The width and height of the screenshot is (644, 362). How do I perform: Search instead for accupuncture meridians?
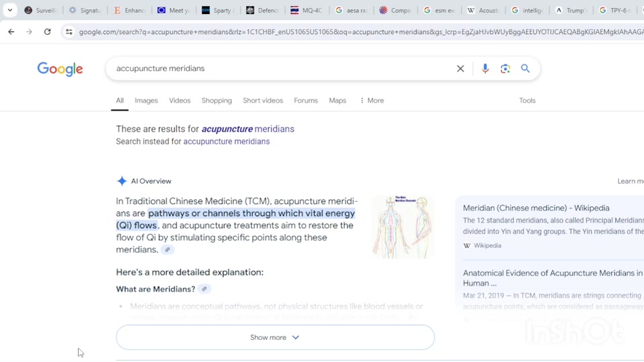[x=226, y=141]
